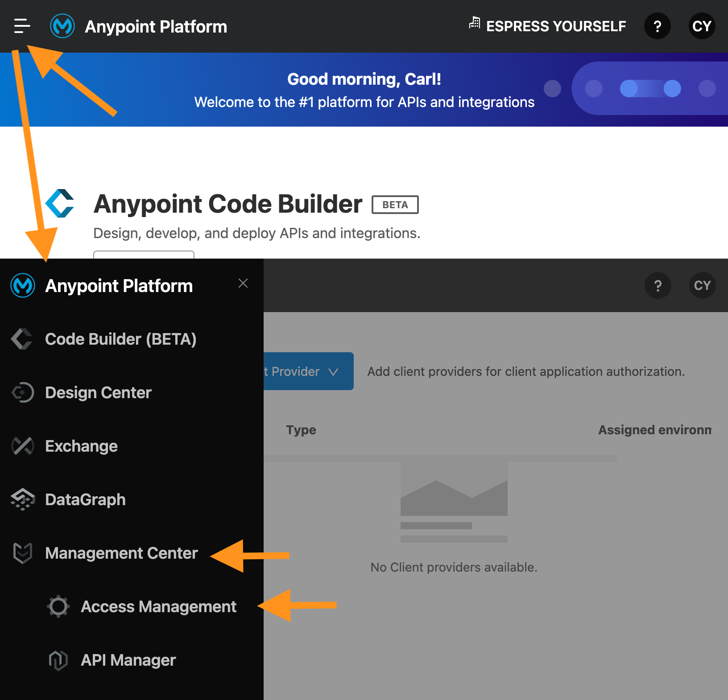The height and width of the screenshot is (700, 728).
Task: Select Management Center in the menu
Action: point(122,553)
